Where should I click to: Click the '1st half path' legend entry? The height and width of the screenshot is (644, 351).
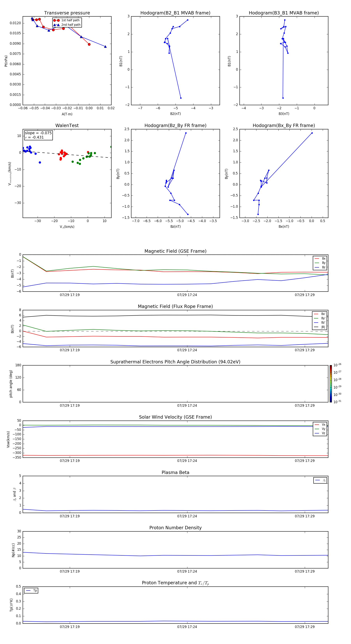67,20
